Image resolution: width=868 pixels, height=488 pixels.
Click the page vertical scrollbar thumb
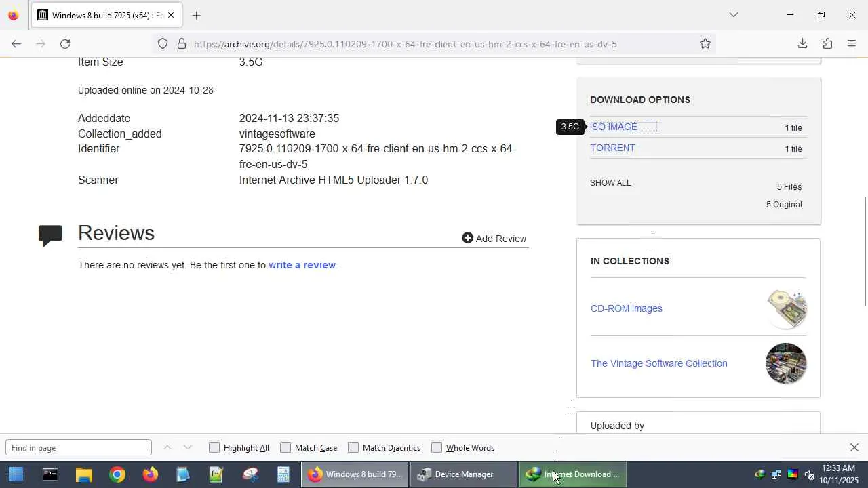click(x=865, y=251)
